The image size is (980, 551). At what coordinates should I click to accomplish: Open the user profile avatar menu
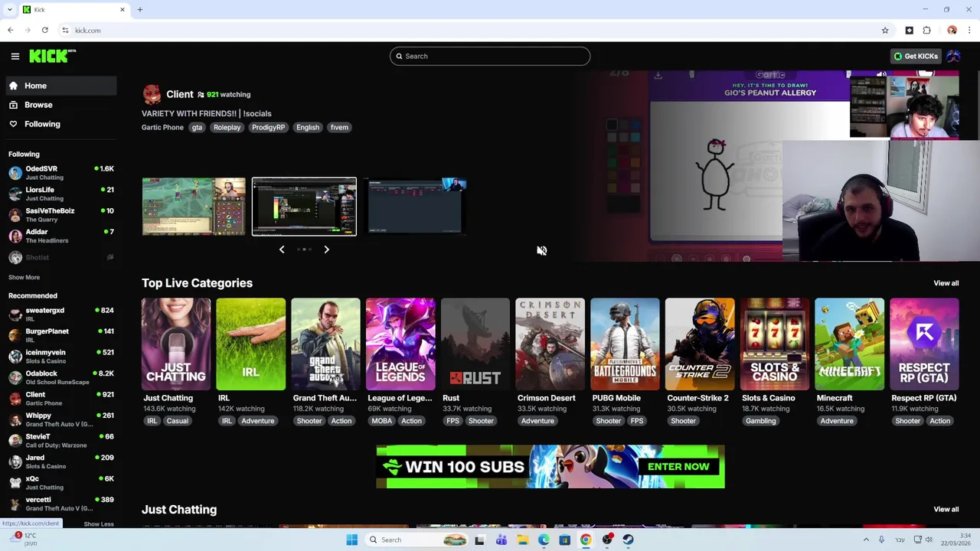click(x=953, y=56)
